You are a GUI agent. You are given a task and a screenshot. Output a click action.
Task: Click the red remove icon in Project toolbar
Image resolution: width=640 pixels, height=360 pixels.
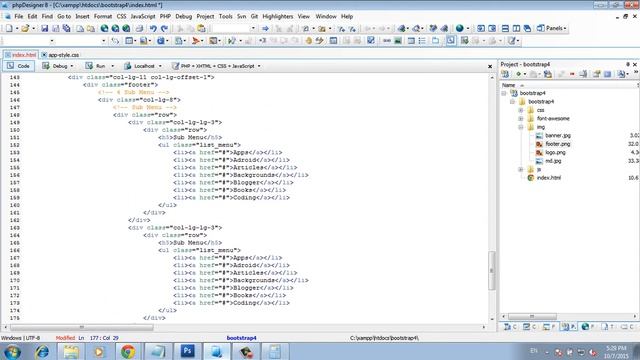point(572,74)
